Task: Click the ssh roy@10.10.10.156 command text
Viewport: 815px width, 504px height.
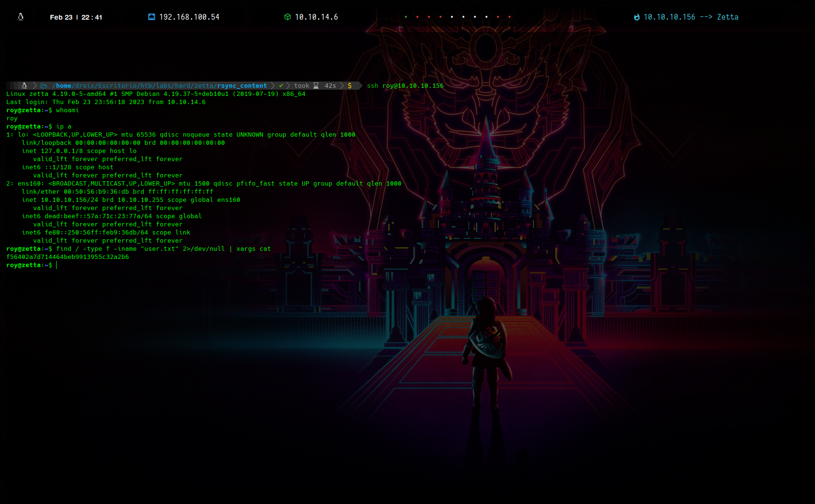Action: click(405, 86)
